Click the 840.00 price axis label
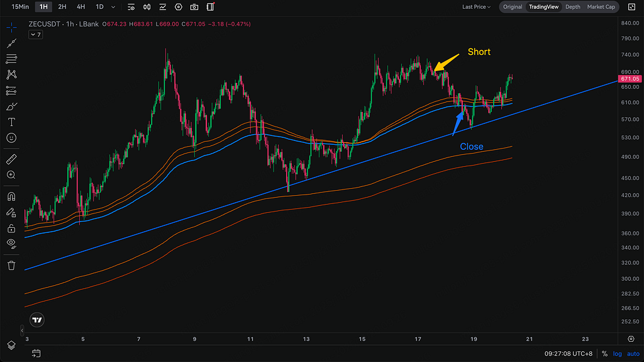The image size is (644, 362). 630,23
